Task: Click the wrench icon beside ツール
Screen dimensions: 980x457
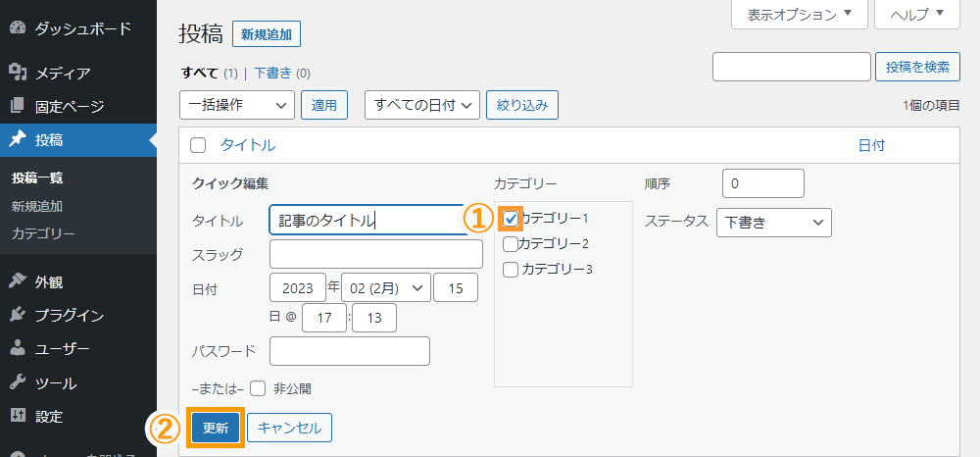Action: click(x=18, y=382)
